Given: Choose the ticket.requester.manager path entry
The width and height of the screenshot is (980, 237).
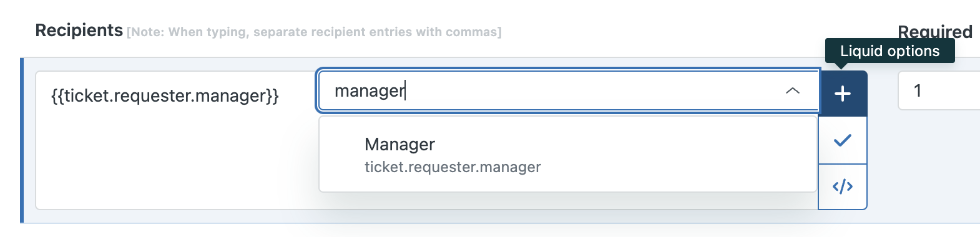Looking at the screenshot, I should click(453, 167).
